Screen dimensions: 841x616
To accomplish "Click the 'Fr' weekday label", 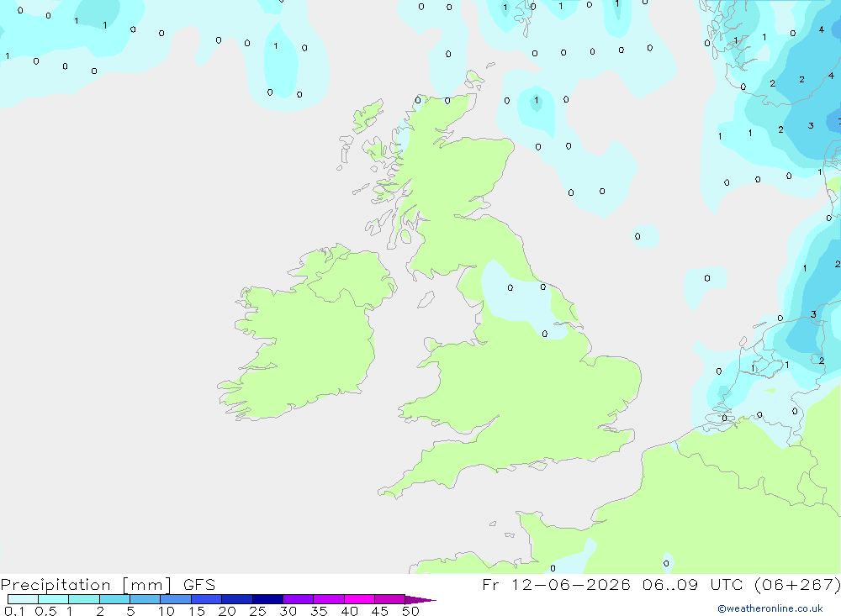I will pyautogui.click(x=490, y=584).
